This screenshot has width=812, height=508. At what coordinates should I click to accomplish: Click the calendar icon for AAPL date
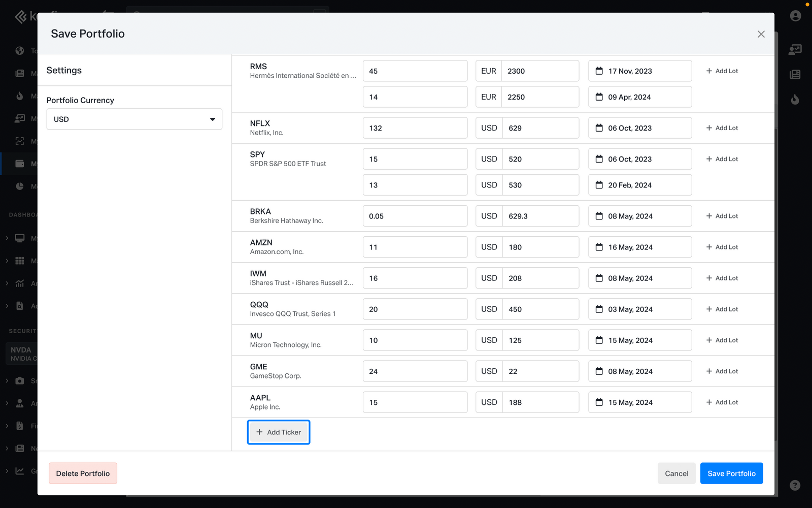coord(599,402)
